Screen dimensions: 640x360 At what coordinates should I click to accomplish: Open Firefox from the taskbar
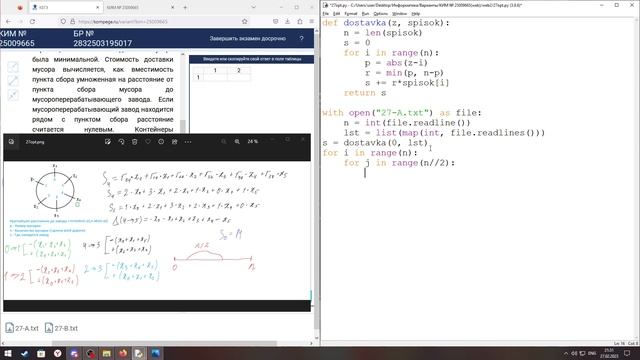pos(122,353)
